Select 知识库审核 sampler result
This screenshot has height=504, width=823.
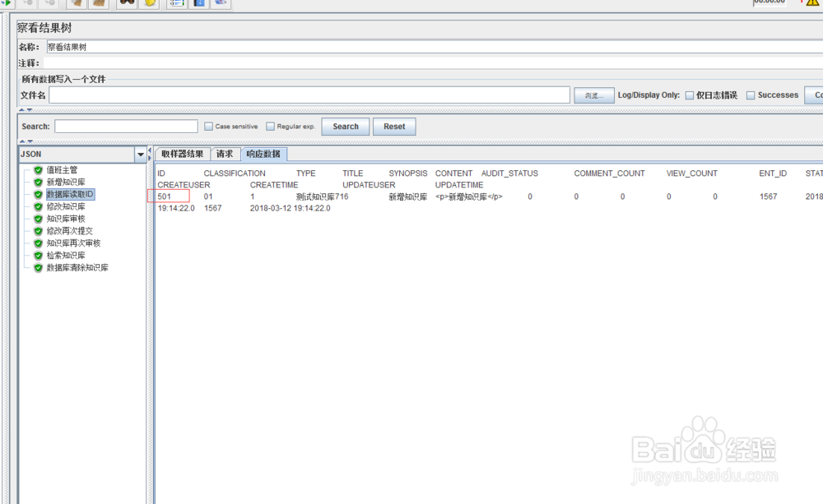(66, 219)
